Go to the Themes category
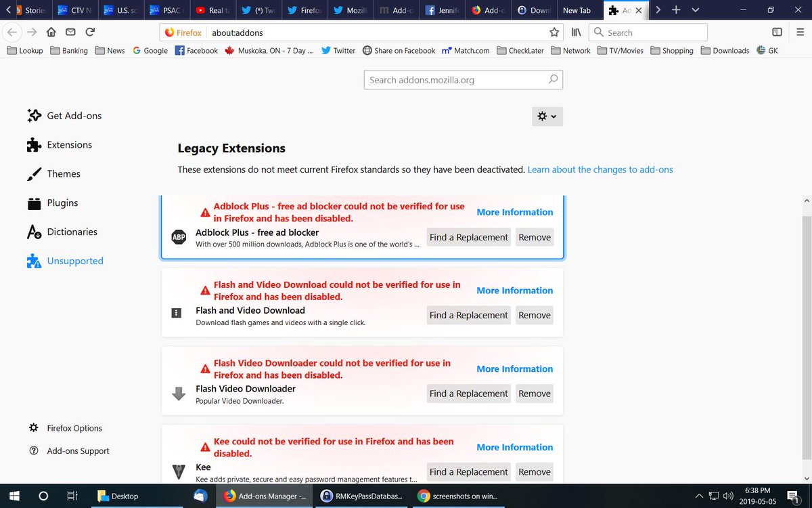This screenshot has height=508, width=812. [x=53, y=174]
